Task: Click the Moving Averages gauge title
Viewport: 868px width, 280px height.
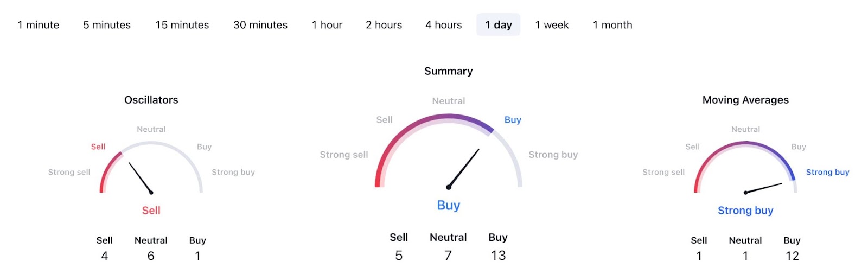Action: pyautogui.click(x=745, y=100)
